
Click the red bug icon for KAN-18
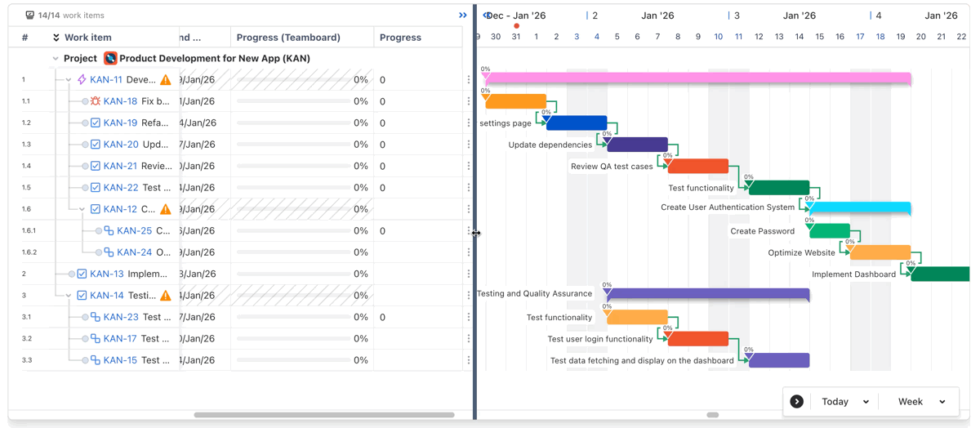click(96, 101)
